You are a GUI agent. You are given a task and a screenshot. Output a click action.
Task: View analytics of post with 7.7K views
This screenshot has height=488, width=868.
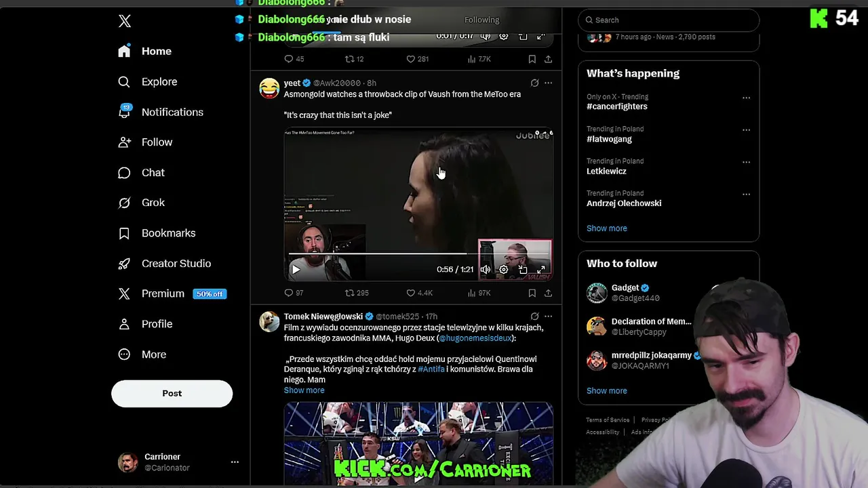(x=479, y=59)
